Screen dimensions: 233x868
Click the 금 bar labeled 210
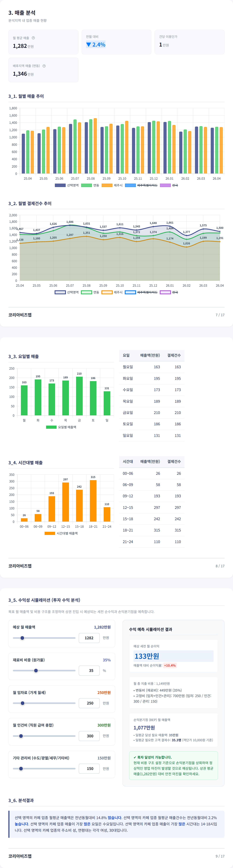(79, 396)
